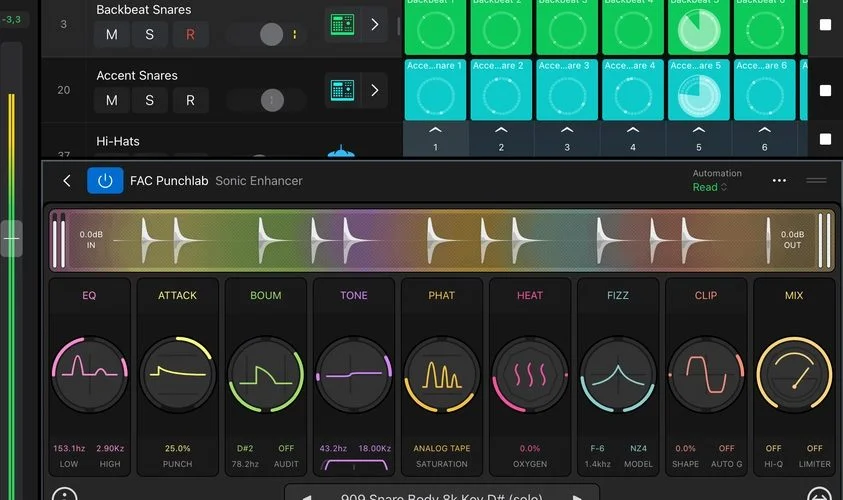The width and height of the screenshot is (843, 500).
Task: Click the EQ LOW 153.1hz value
Action: point(69,448)
